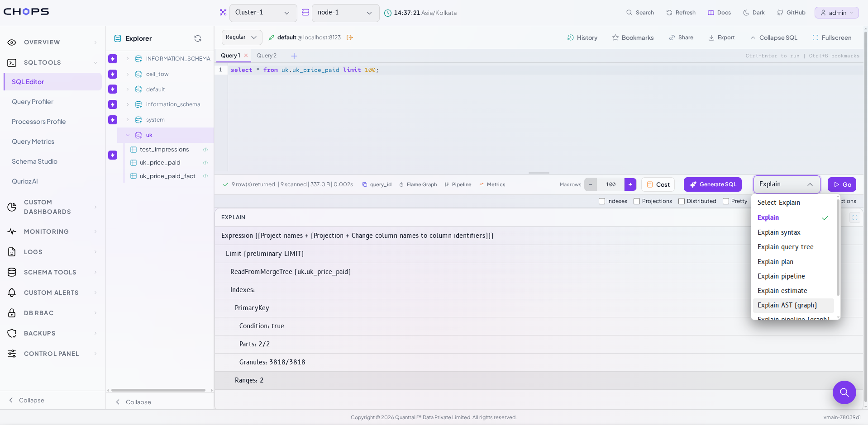This screenshot has height=425, width=868.
Task: Open the Pipeline view
Action: (458, 184)
